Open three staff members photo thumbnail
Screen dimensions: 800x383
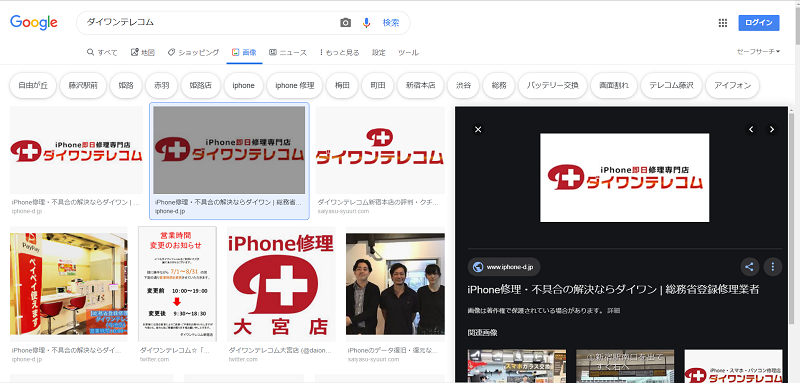coord(395,284)
